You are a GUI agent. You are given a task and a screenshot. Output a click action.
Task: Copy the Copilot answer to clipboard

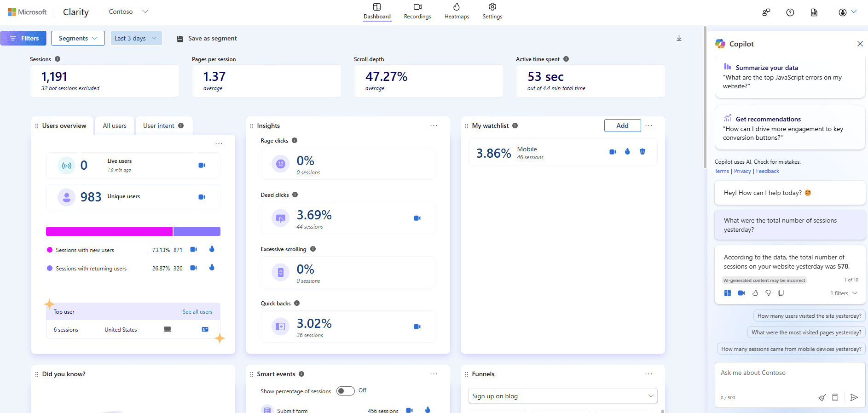[x=781, y=293]
